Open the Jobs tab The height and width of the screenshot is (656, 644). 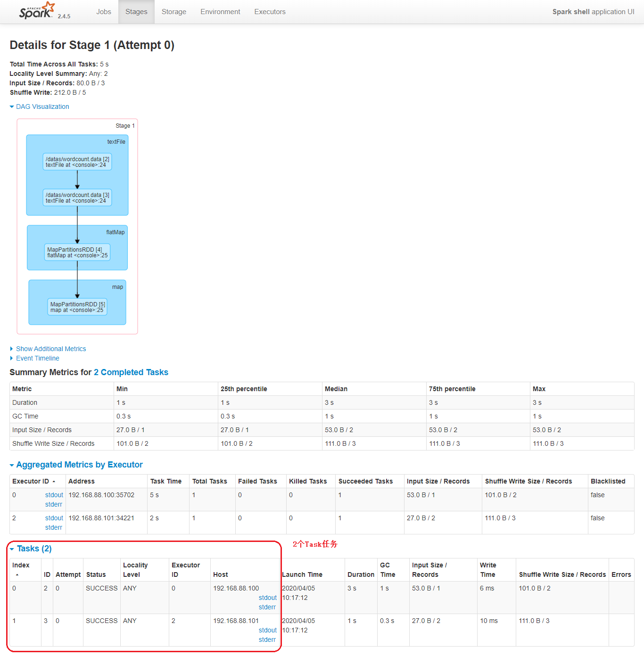coord(104,12)
